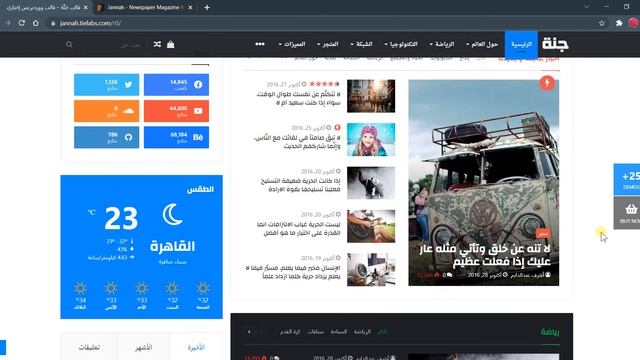Open the Behance 68,184 followers tile

[176, 137]
